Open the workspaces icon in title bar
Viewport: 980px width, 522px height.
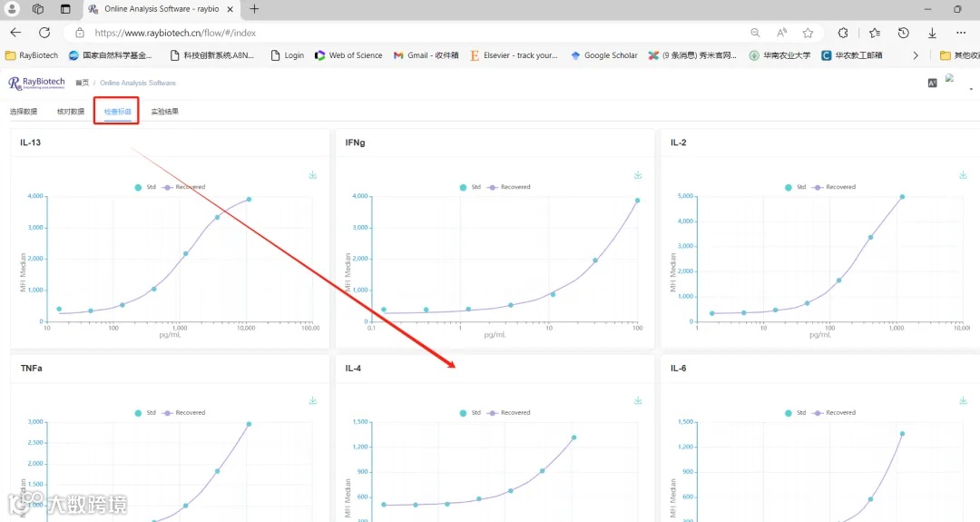[x=38, y=9]
